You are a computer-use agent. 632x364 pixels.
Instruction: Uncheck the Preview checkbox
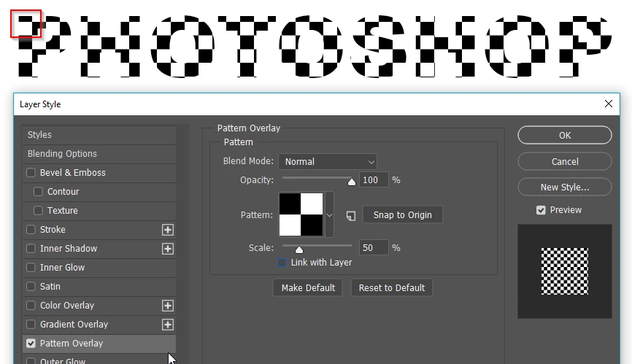[x=541, y=210]
